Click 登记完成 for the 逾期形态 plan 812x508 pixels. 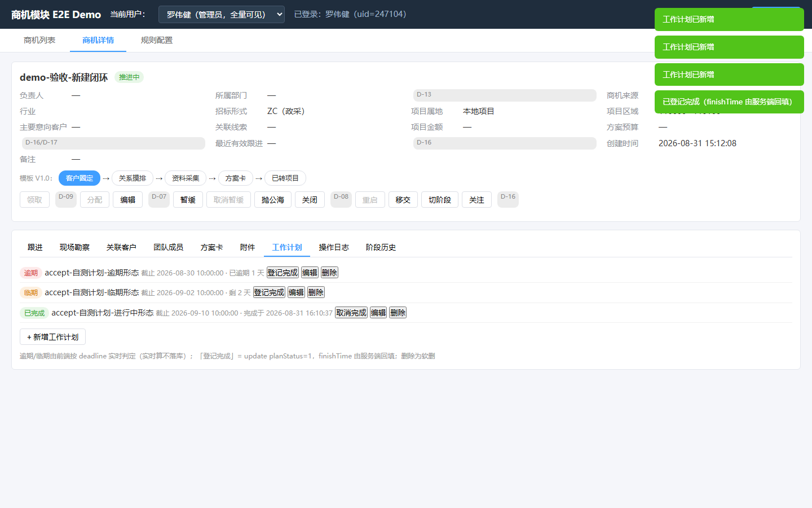[x=283, y=273]
